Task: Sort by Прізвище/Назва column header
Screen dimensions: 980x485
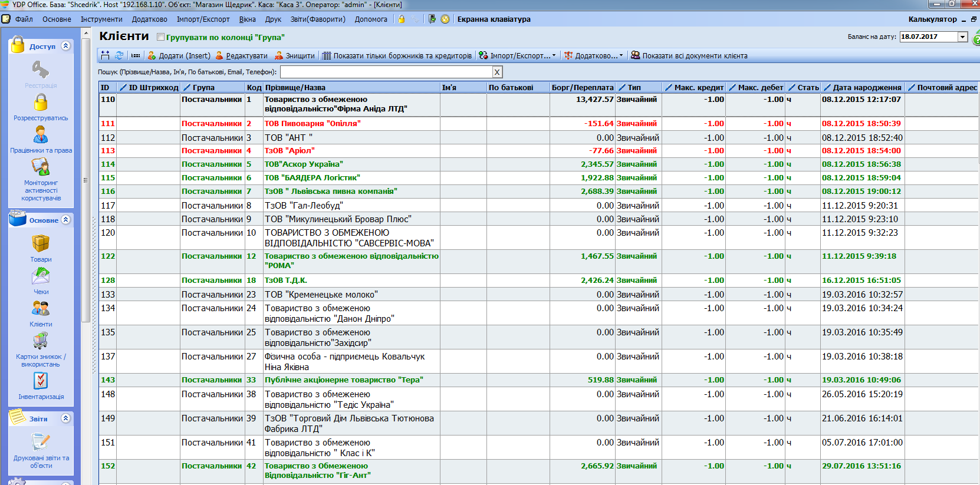Action: 351,87
